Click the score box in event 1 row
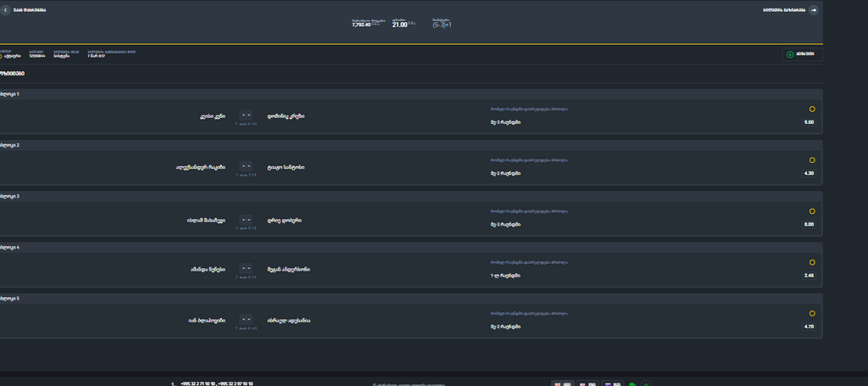868x386 pixels. coord(246,115)
